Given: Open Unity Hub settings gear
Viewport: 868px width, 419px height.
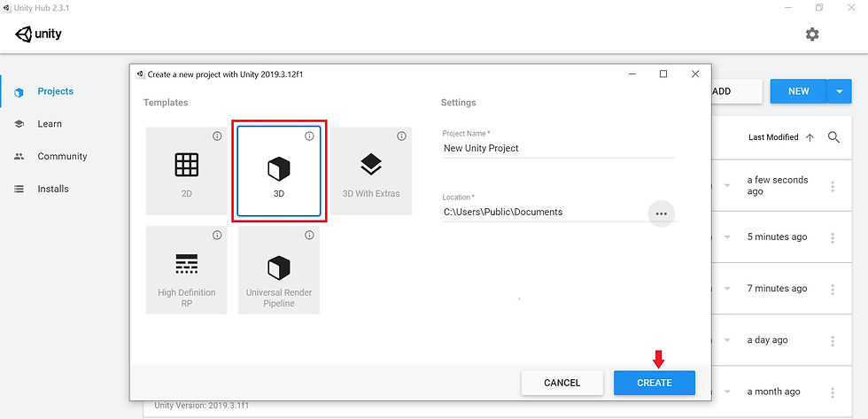Looking at the screenshot, I should (x=811, y=35).
